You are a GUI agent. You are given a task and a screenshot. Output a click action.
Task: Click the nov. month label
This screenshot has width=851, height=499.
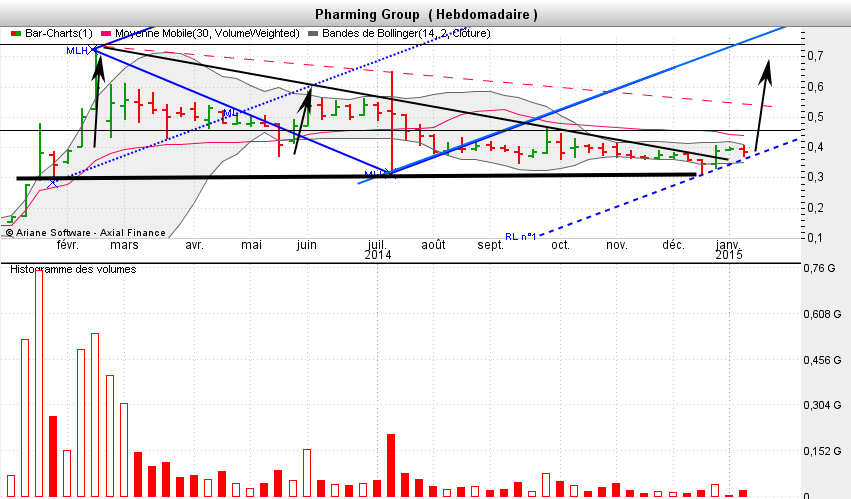(617, 245)
